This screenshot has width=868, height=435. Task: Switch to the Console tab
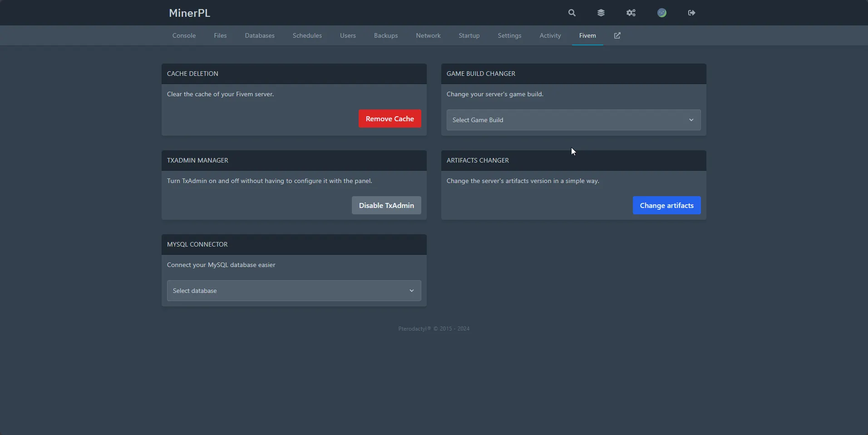pos(184,35)
